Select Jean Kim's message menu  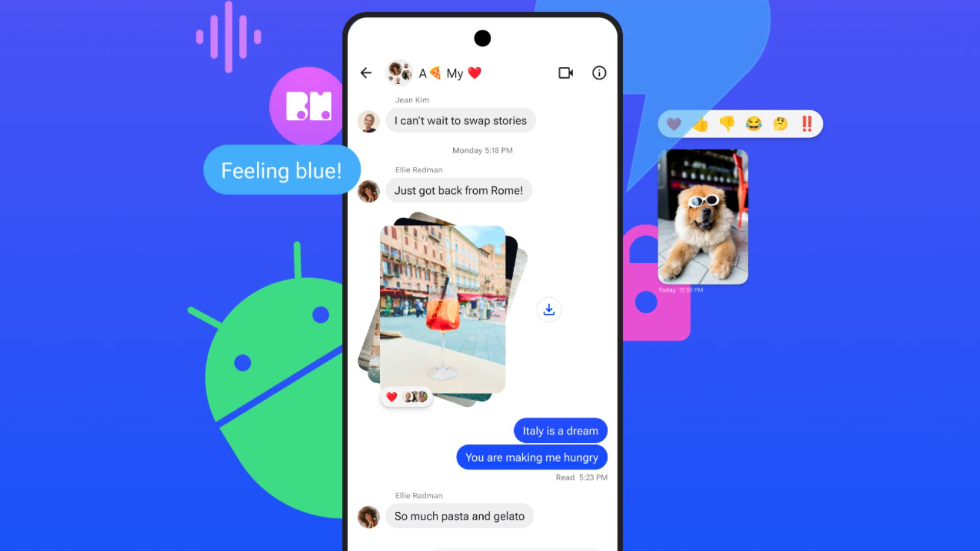pos(460,120)
